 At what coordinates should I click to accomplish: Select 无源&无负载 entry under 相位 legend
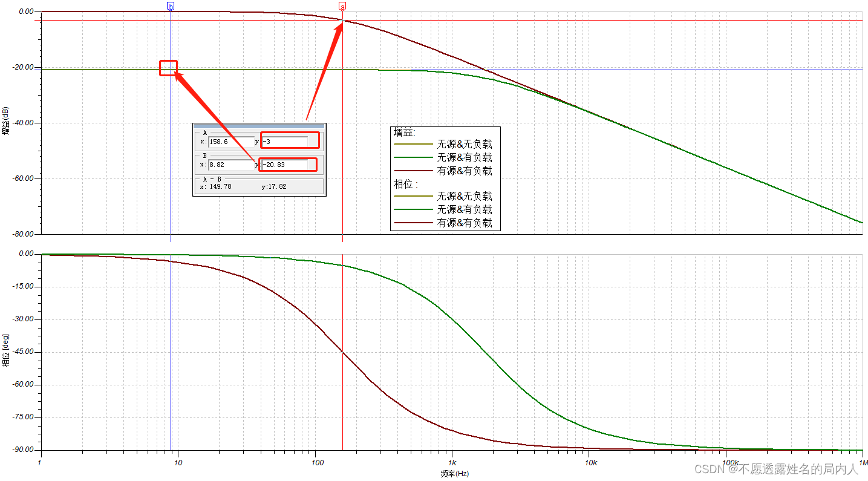[x=465, y=196]
